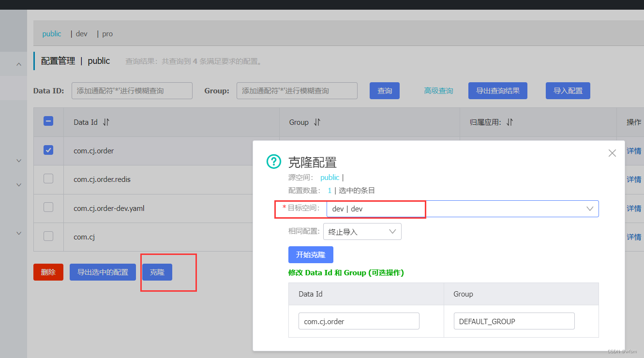Click the public source namespace link in dialog

(x=330, y=178)
